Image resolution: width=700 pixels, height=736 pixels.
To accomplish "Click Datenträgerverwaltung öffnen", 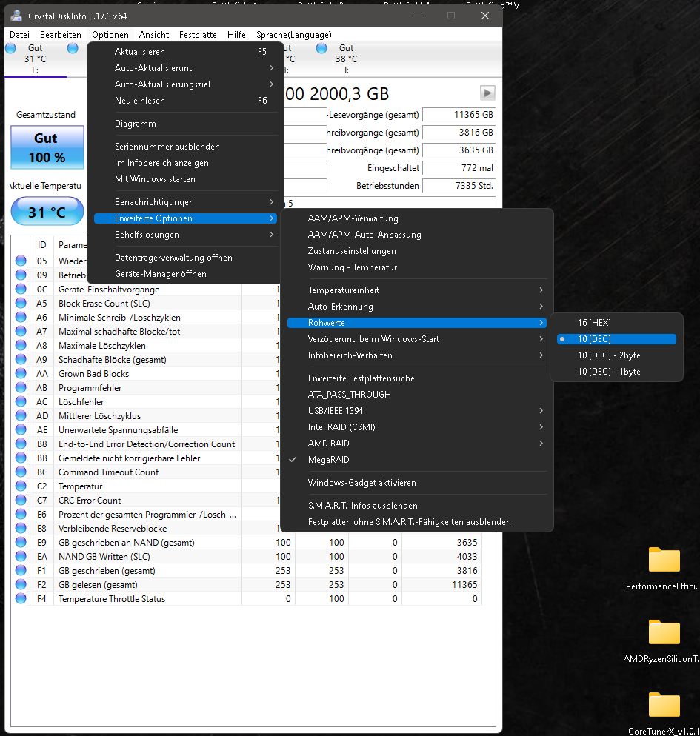I will click(x=185, y=257).
